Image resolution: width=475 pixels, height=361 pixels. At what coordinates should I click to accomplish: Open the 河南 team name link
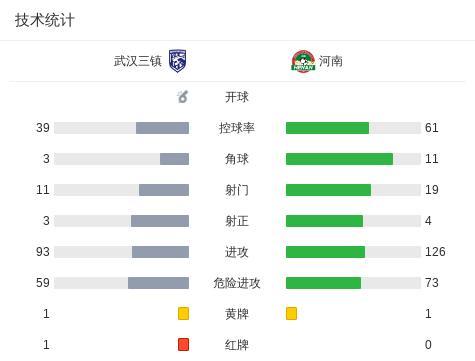click(x=330, y=61)
